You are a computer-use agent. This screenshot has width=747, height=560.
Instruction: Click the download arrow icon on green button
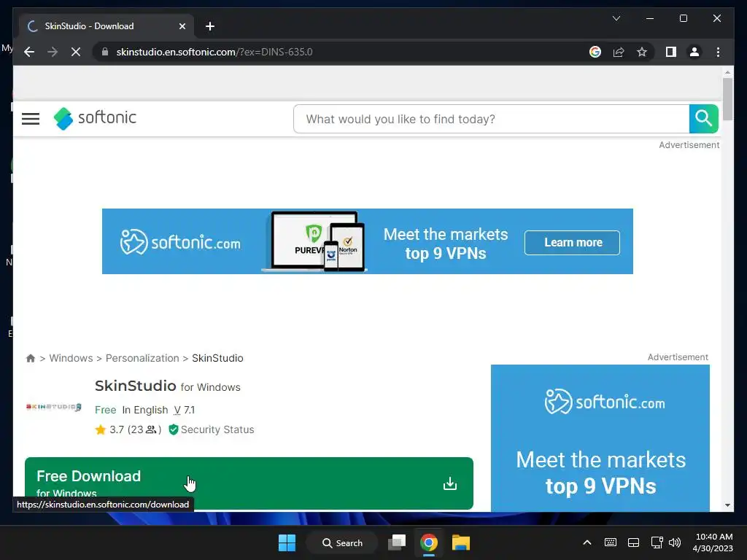[x=449, y=484]
